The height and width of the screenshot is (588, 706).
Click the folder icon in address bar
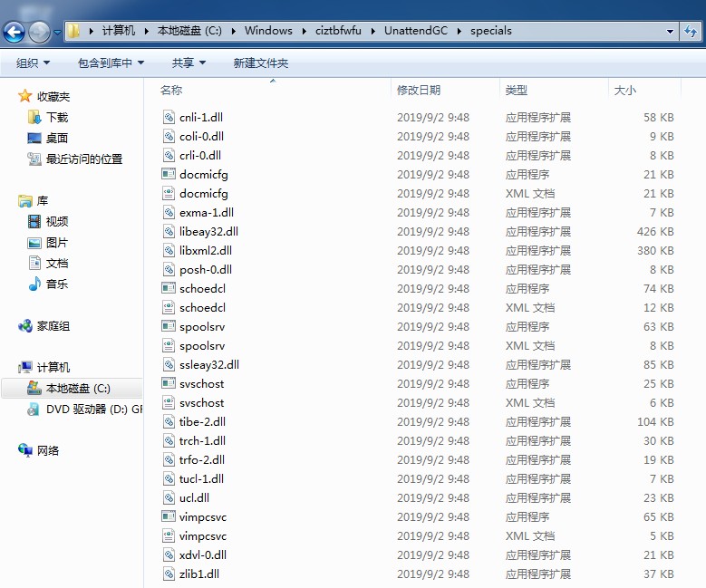point(73,31)
